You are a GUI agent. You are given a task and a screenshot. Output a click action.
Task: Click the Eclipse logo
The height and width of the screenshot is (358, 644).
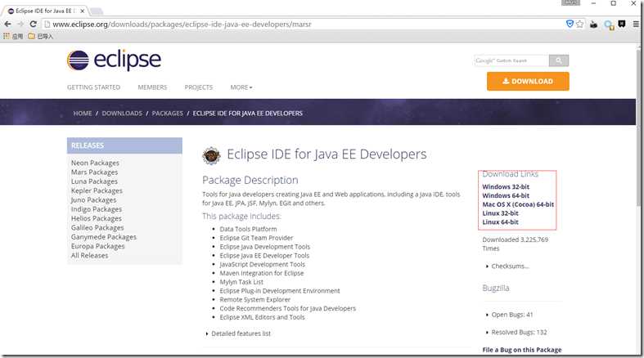point(114,60)
